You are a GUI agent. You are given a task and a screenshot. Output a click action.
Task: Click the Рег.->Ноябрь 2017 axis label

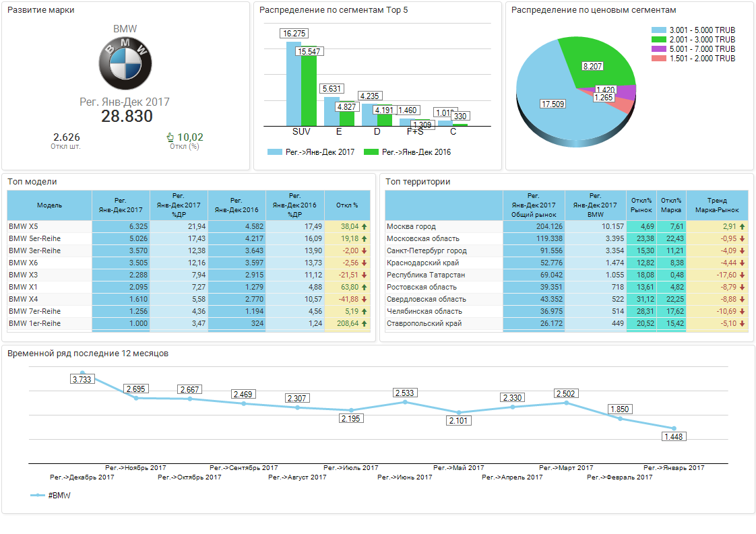click(x=135, y=467)
